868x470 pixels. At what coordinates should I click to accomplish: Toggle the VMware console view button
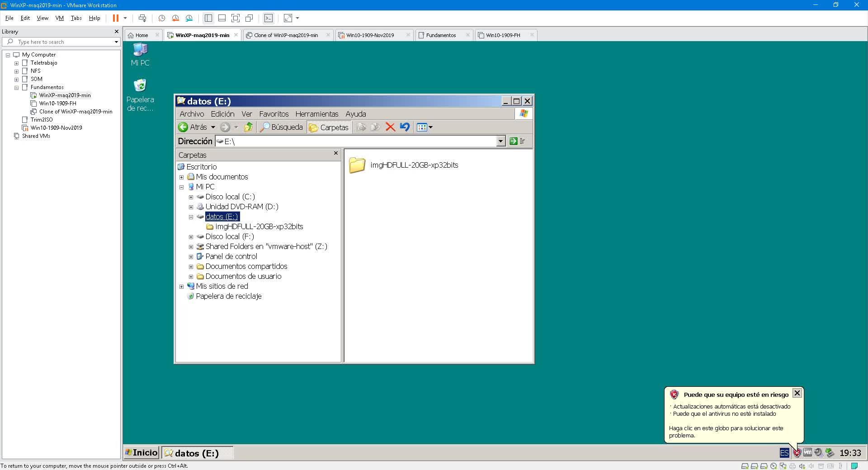pyautogui.click(x=269, y=18)
